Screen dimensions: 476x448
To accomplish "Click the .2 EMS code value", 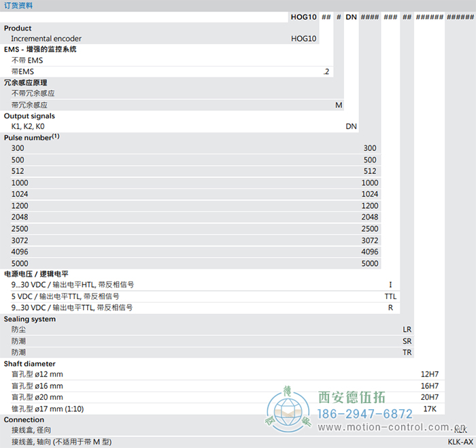I will [x=326, y=71].
